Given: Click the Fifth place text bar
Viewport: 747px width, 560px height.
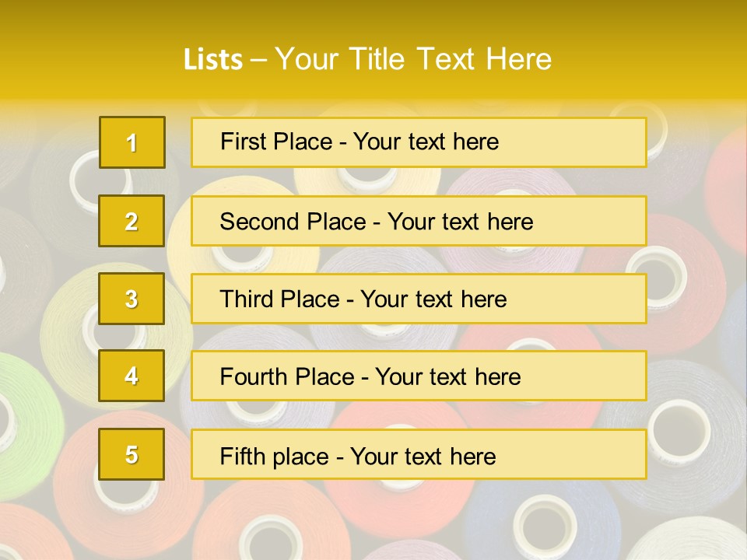Looking at the screenshot, I should click(419, 454).
